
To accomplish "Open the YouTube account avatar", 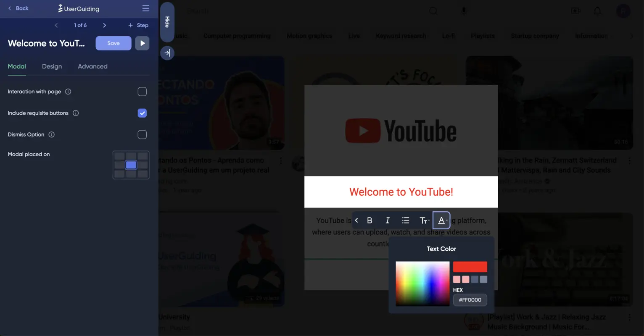I will (x=623, y=11).
